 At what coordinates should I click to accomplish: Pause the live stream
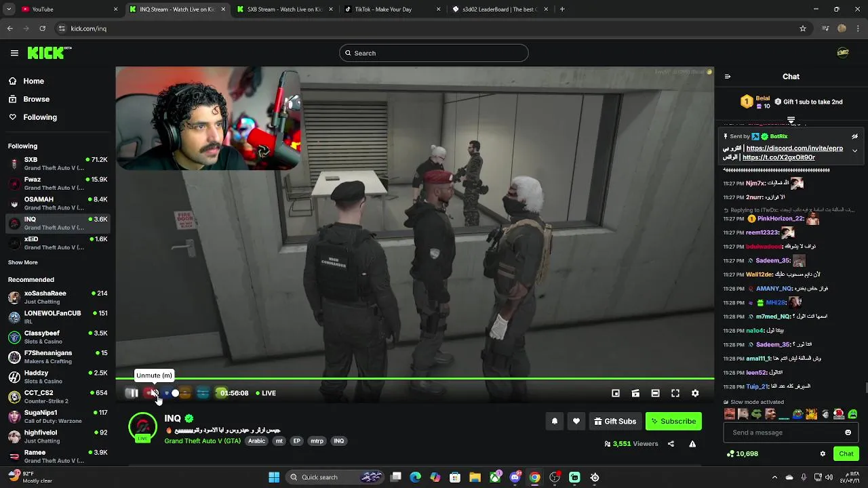pyautogui.click(x=134, y=393)
